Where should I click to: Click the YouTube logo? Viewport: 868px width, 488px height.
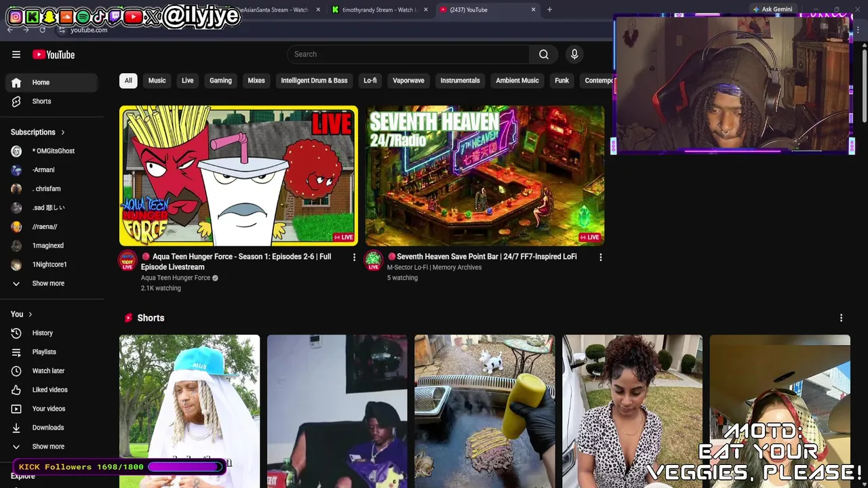pos(54,54)
